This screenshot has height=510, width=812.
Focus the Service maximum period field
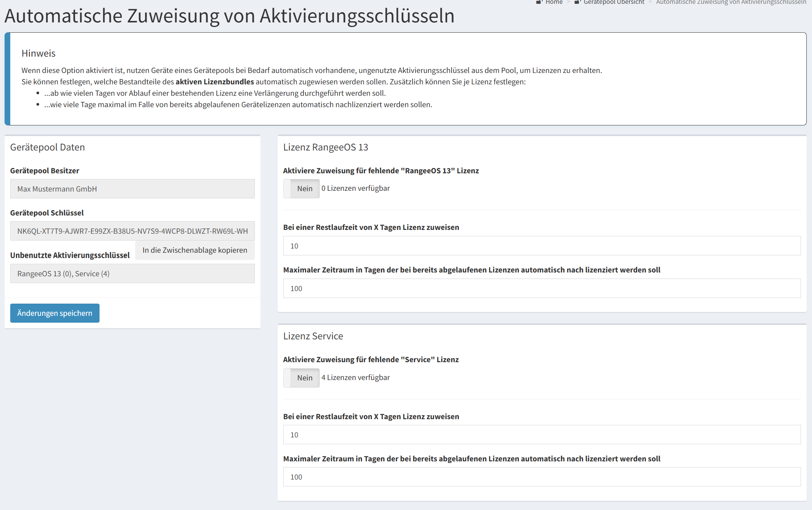click(x=542, y=477)
